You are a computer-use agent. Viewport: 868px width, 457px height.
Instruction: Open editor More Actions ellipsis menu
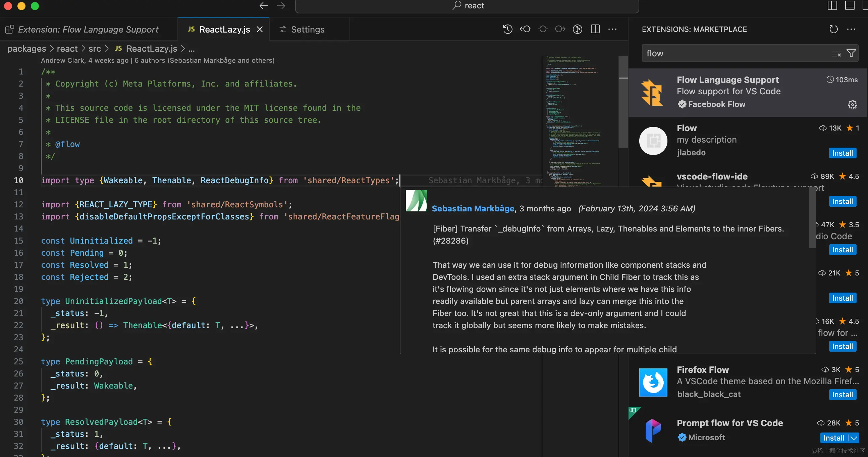pyautogui.click(x=612, y=29)
